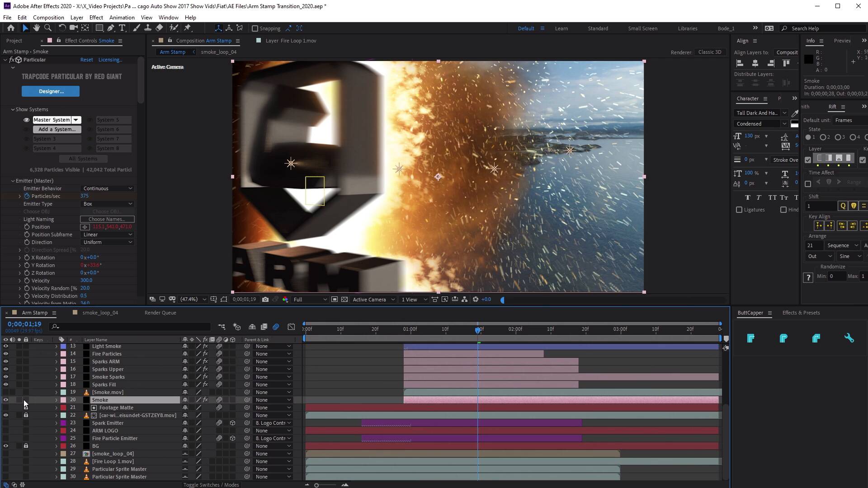Viewport: 868px width, 488px height.
Task: Expand the Position Subframe dropdown
Action: (107, 234)
